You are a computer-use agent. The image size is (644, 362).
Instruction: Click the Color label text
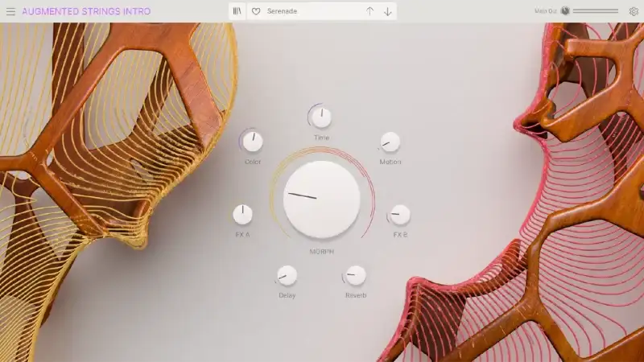tap(253, 162)
